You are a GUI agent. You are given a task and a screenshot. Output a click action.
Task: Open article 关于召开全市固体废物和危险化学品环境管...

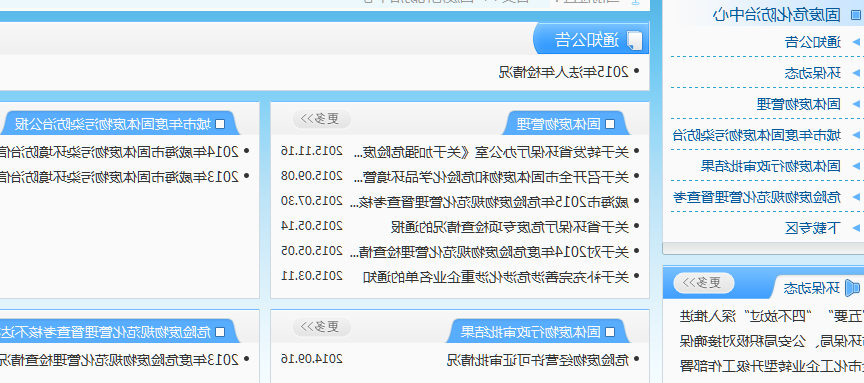(x=490, y=177)
